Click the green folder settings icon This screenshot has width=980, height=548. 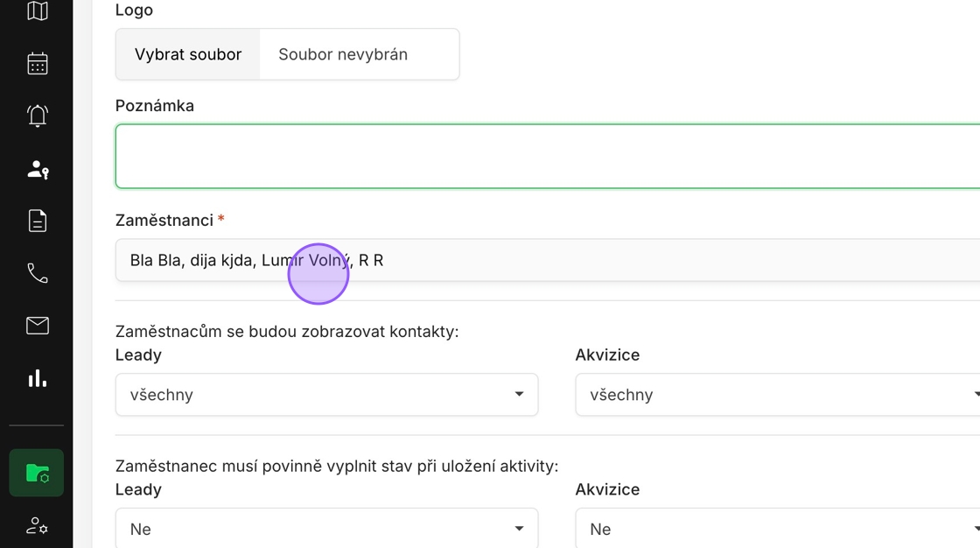[x=37, y=473]
